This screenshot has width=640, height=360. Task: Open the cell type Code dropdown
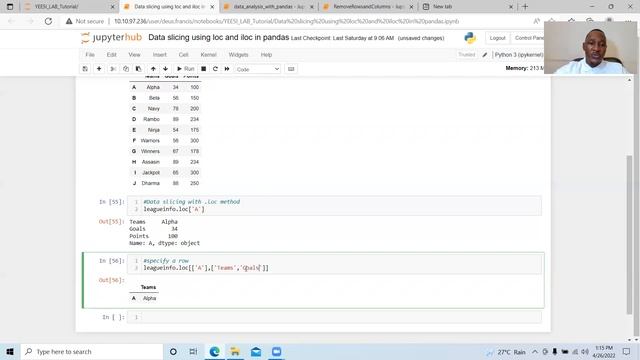click(x=258, y=69)
